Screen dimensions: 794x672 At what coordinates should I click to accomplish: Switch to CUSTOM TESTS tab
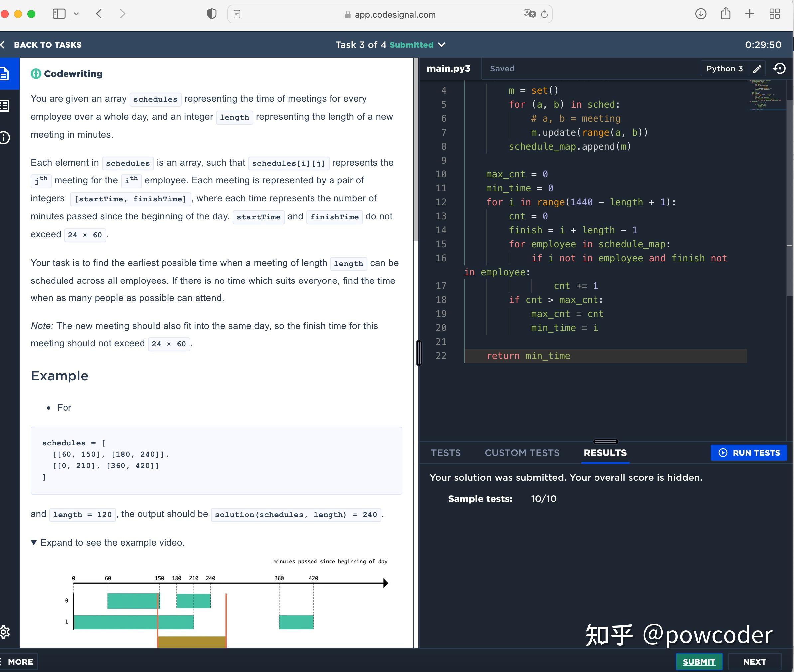(522, 453)
